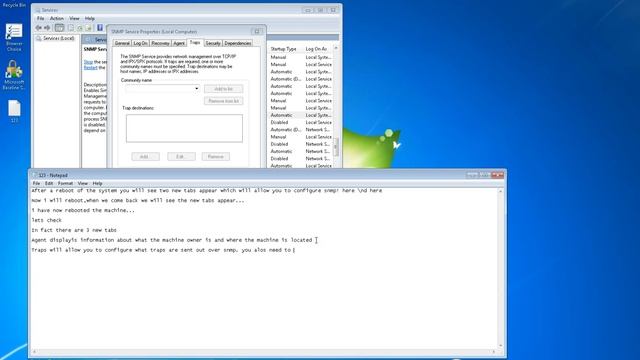
Task: Select the Traps tab
Action: (195, 42)
